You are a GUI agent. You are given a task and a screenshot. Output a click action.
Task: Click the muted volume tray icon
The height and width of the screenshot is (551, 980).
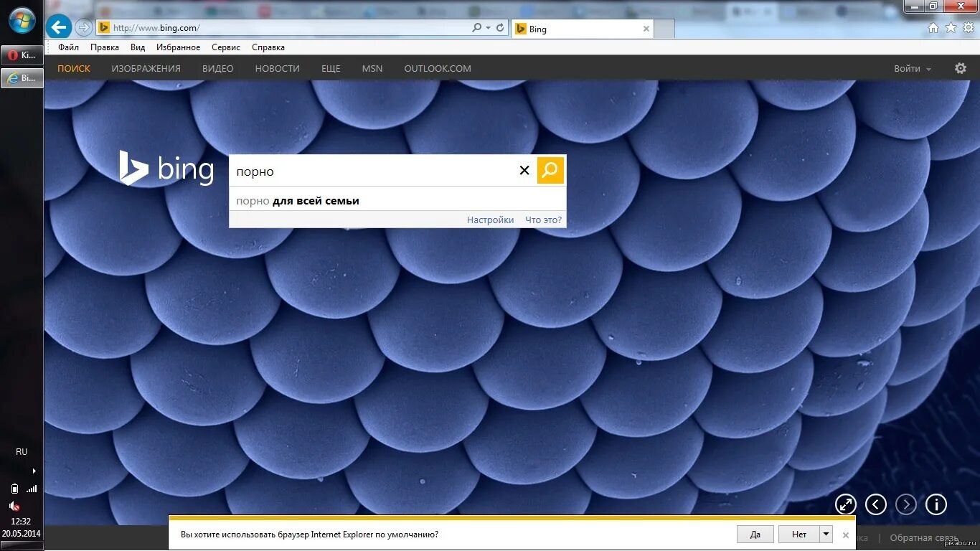point(14,506)
